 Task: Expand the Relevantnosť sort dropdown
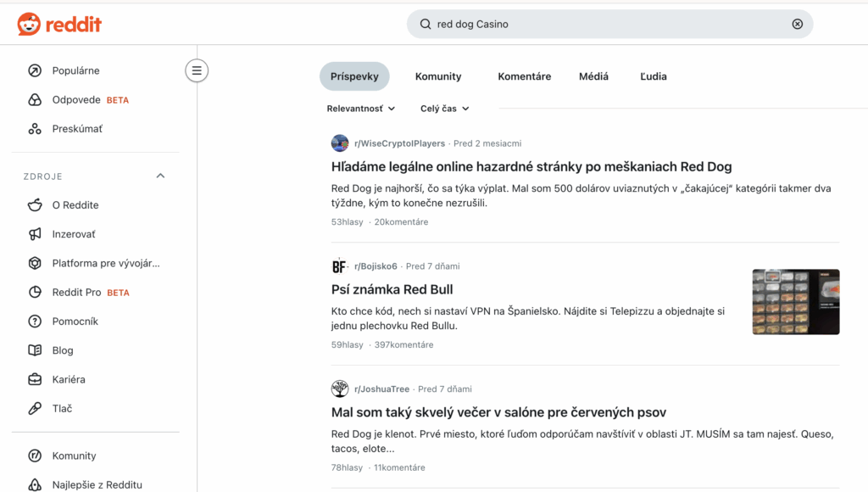[x=361, y=109]
